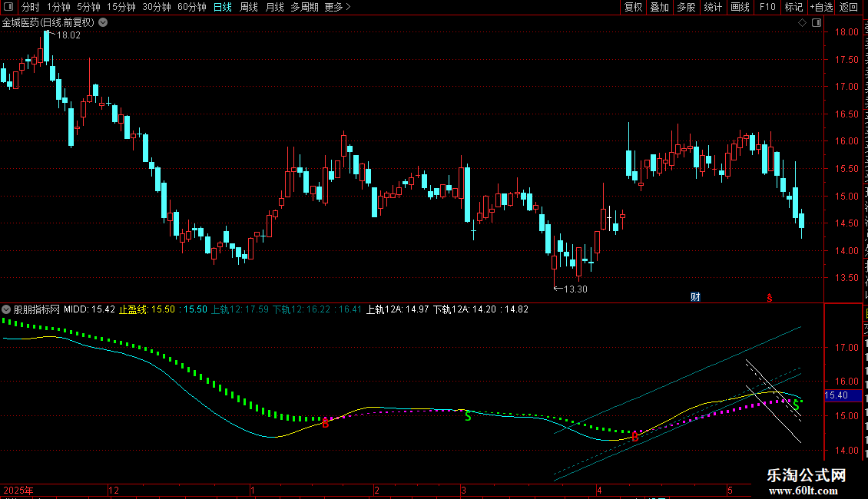
Task: Open F10 company information
Action: (767, 7)
